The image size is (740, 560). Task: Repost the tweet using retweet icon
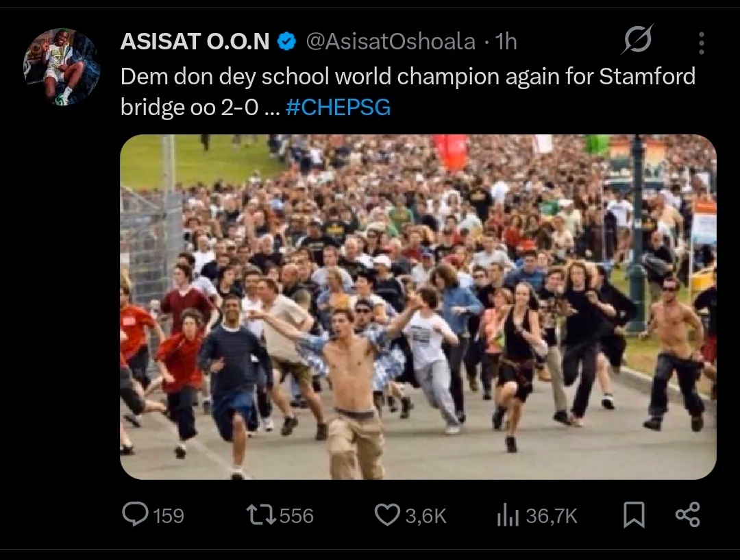(262, 515)
